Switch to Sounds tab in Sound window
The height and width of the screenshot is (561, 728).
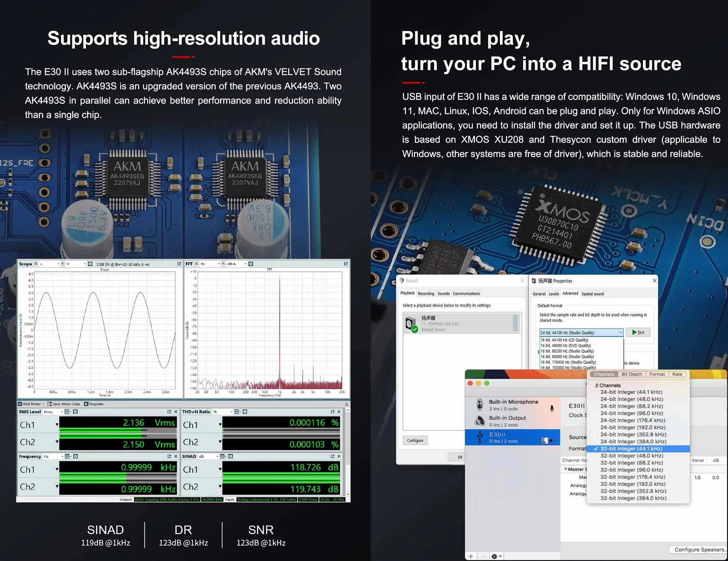click(443, 294)
